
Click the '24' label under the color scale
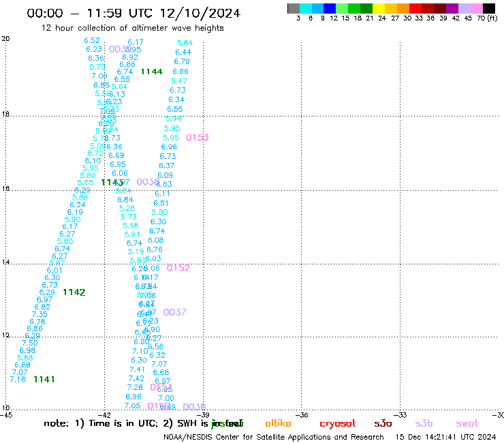tap(382, 18)
